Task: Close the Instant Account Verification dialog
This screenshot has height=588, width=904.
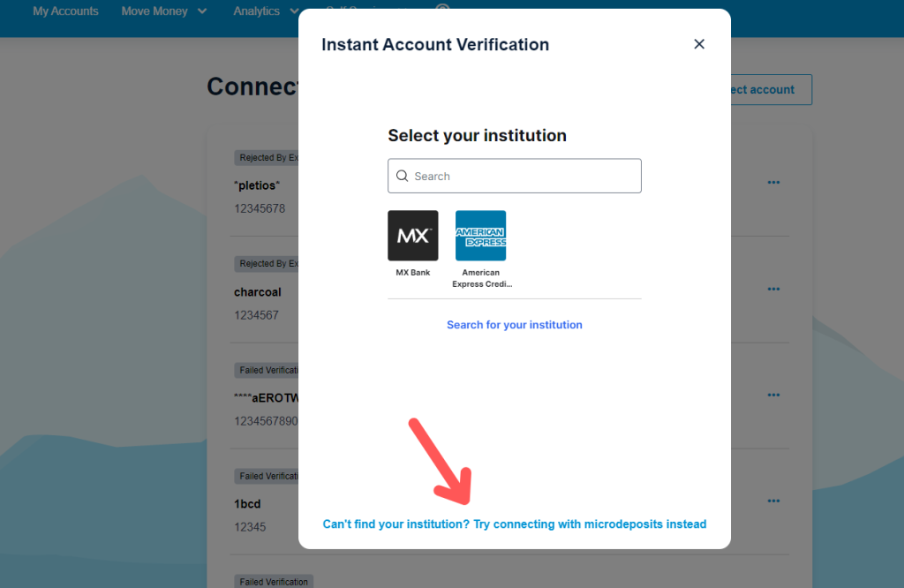Action: (x=699, y=44)
